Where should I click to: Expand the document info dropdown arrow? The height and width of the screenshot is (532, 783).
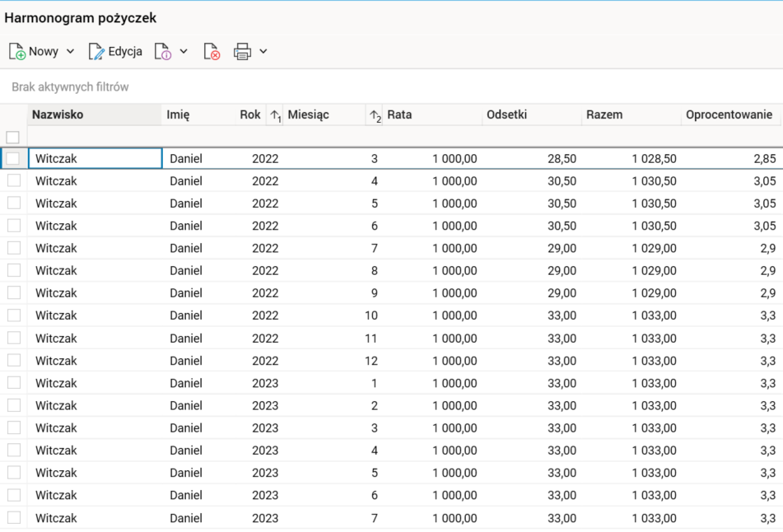pos(184,51)
